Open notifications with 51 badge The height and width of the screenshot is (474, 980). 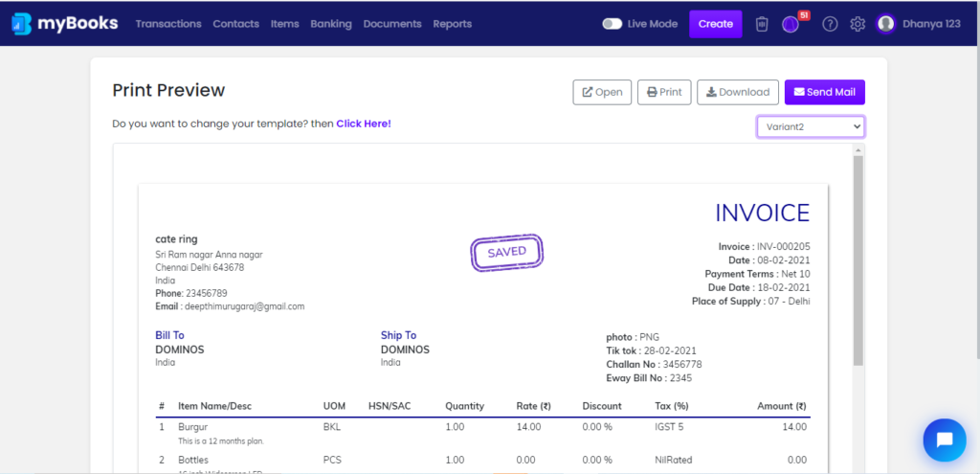coord(791,24)
